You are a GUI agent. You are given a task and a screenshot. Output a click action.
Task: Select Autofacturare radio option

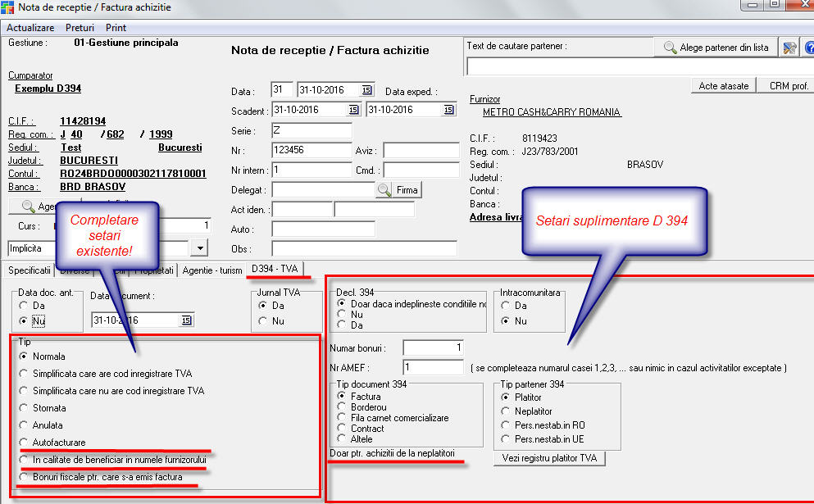(24, 443)
